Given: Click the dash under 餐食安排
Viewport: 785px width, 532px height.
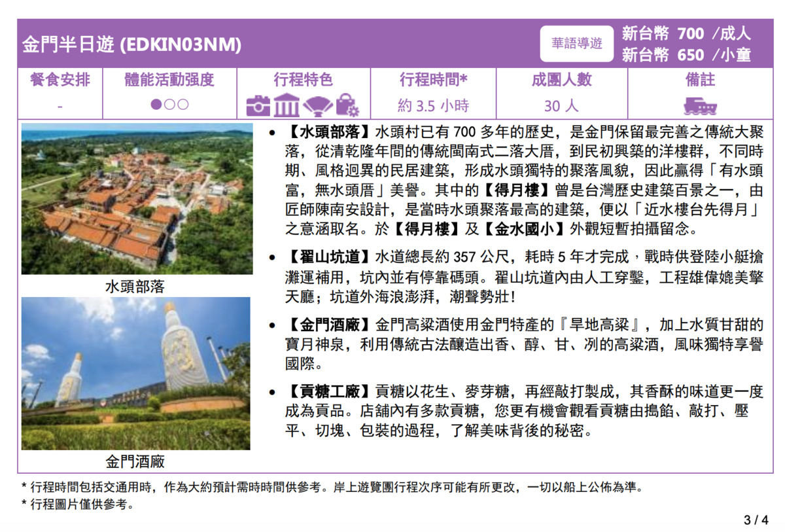Looking at the screenshot, I should 60,106.
